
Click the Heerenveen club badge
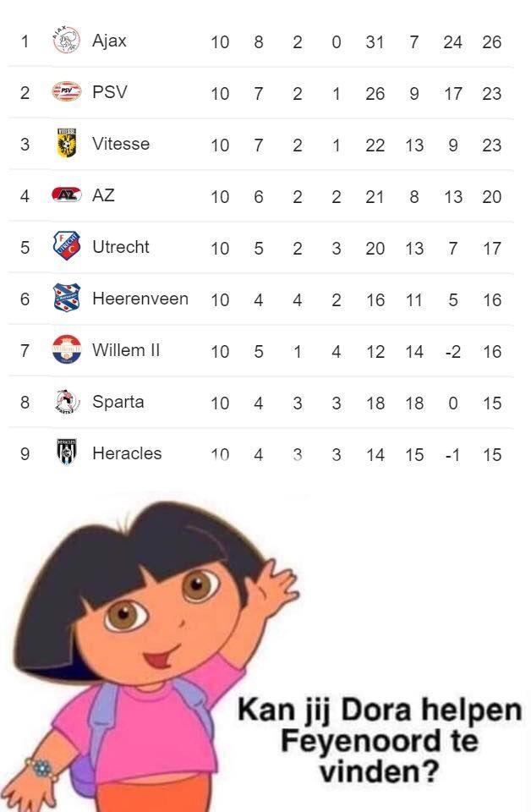coord(66,298)
